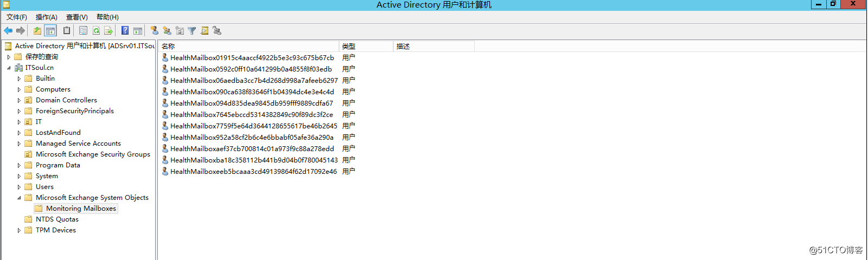Open Properties via the toolbar icon
The width and height of the screenshot is (868, 260).
pos(83,31)
